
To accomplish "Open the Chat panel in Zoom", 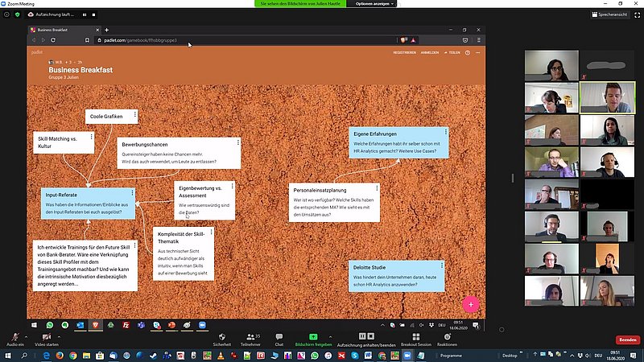I will pyautogui.click(x=279, y=337).
